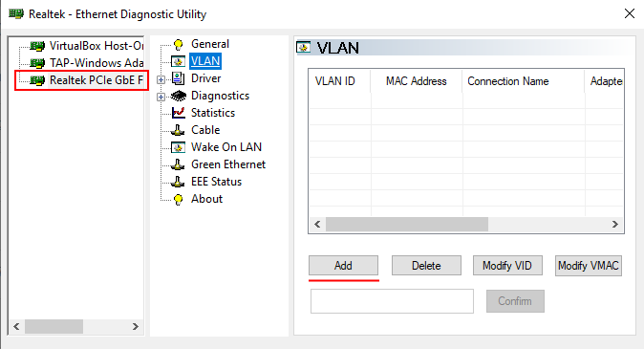Click the Green Ethernet icon
644x349 pixels.
click(178, 164)
